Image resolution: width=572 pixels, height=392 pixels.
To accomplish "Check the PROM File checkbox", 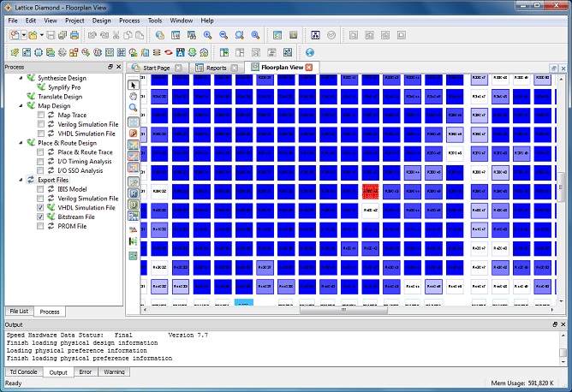I will pyautogui.click(x=41, y=227).
